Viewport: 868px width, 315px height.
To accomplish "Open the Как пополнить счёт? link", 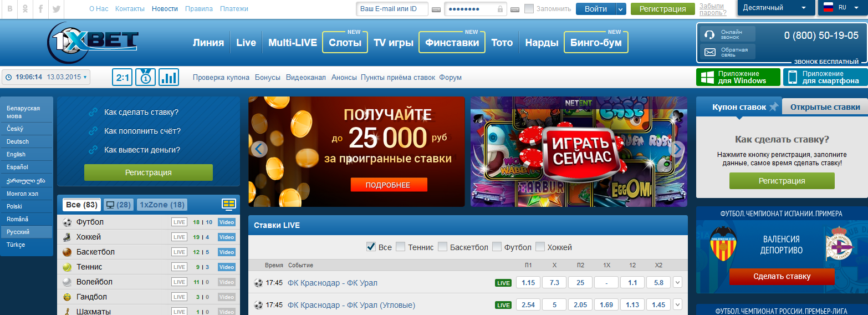I will [142, 131].
